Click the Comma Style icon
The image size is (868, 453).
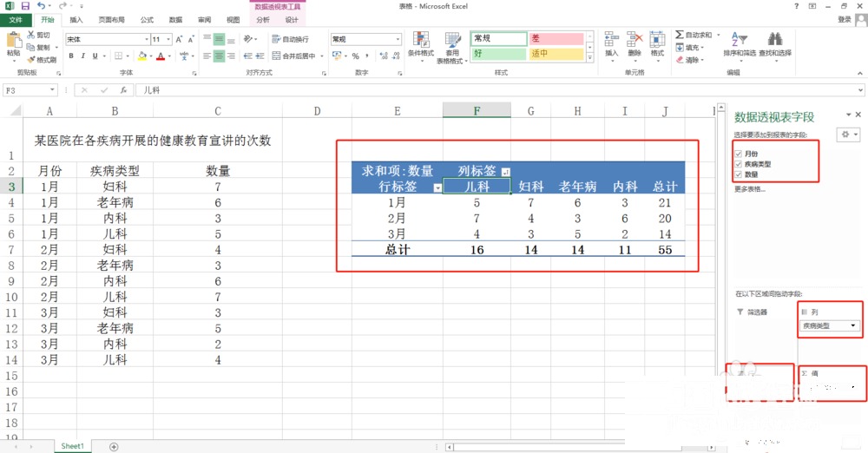[x=367, y=56]
